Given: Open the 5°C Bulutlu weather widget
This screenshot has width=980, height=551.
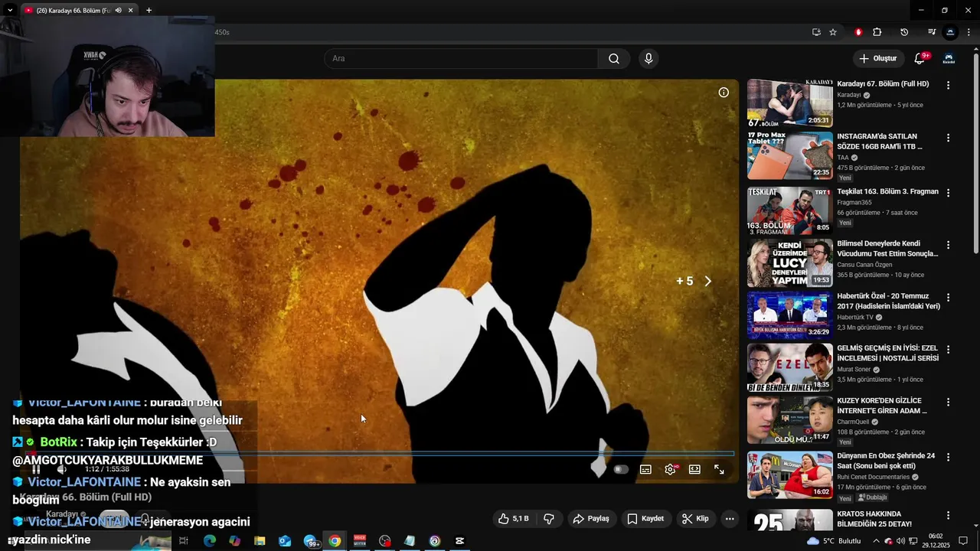Looking at the screenshot, I should coord(833,541).
